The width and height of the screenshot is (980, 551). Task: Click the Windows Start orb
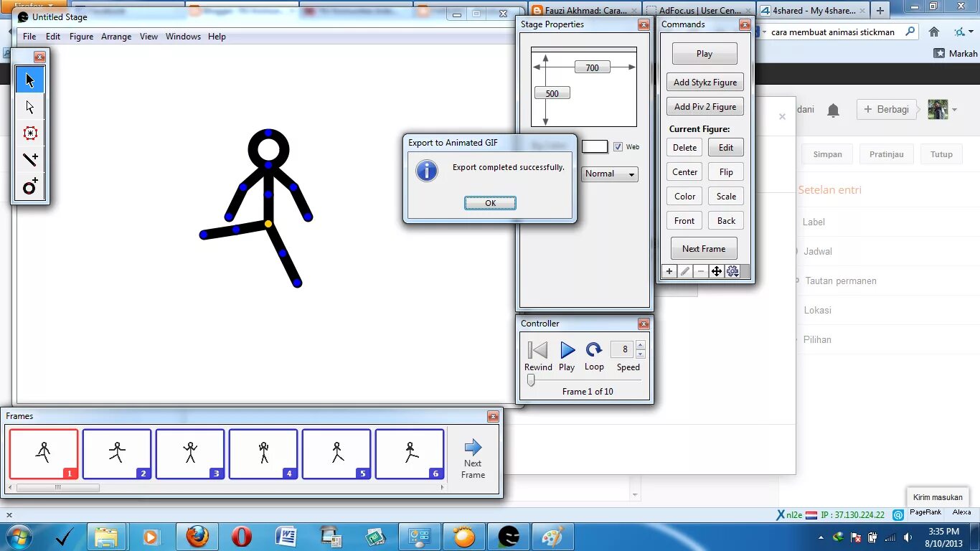18,536
